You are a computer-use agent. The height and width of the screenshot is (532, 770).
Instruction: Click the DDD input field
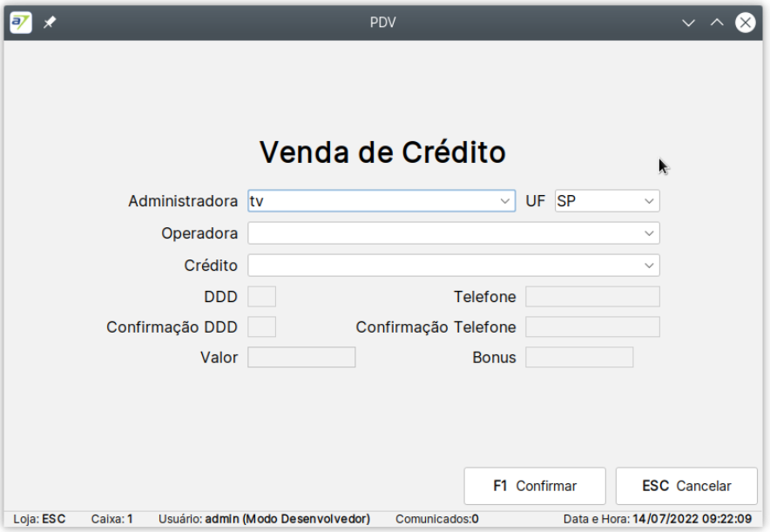click(261, 296)
